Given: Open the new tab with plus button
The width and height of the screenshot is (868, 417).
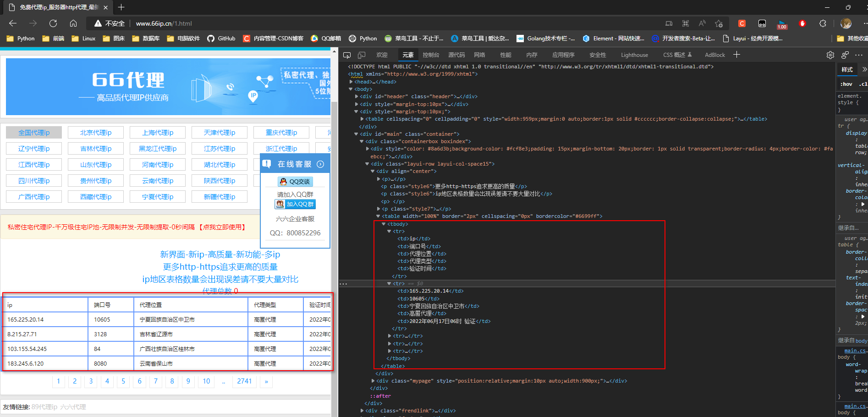Looking at the screenshot, I should tap(121, 7).
